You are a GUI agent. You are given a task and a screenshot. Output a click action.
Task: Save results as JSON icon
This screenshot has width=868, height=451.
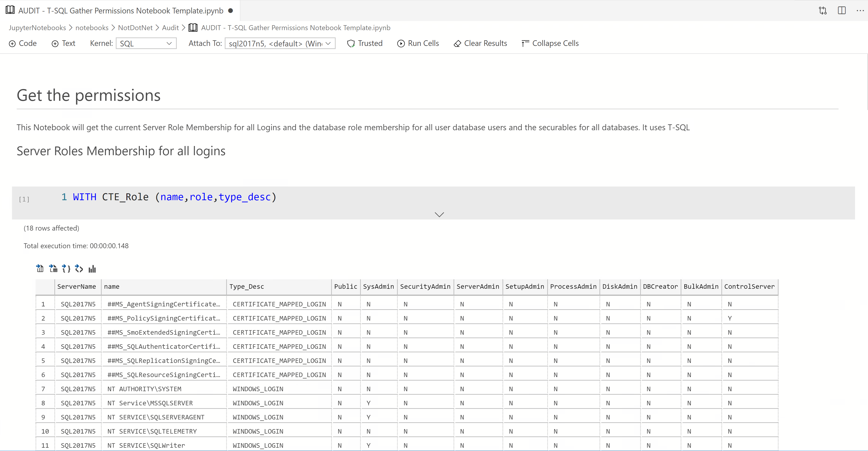pyautogui.click(x=66, y=268)
